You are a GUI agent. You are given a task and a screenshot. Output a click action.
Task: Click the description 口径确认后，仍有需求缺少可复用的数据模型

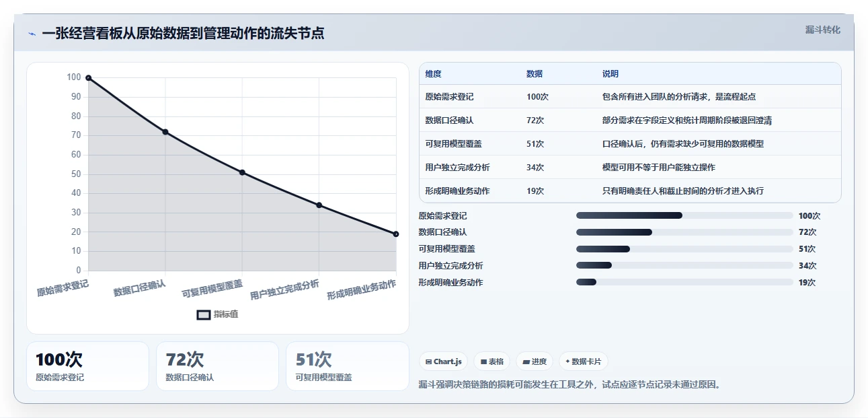pyautogui.click(x=683, y=144)
